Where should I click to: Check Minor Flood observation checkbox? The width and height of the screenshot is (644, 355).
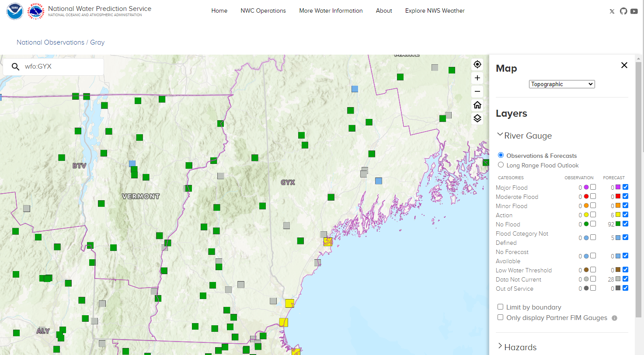point(593,205)
